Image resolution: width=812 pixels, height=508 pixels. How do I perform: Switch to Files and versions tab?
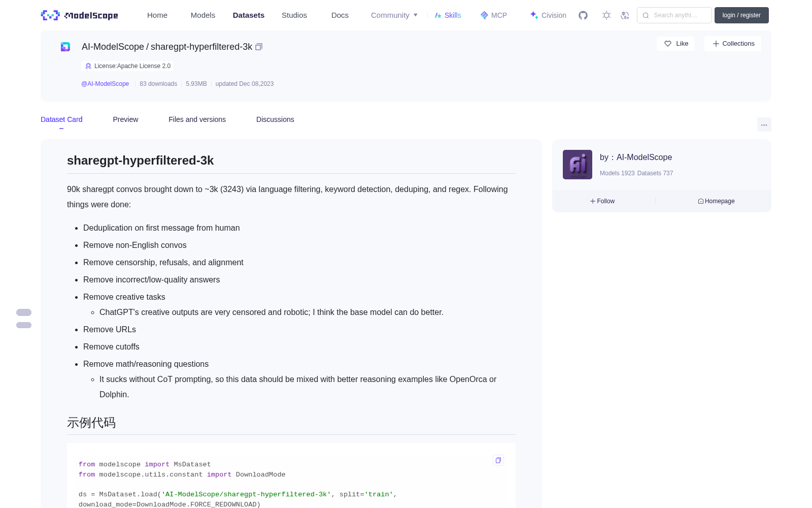click(197, 119)
